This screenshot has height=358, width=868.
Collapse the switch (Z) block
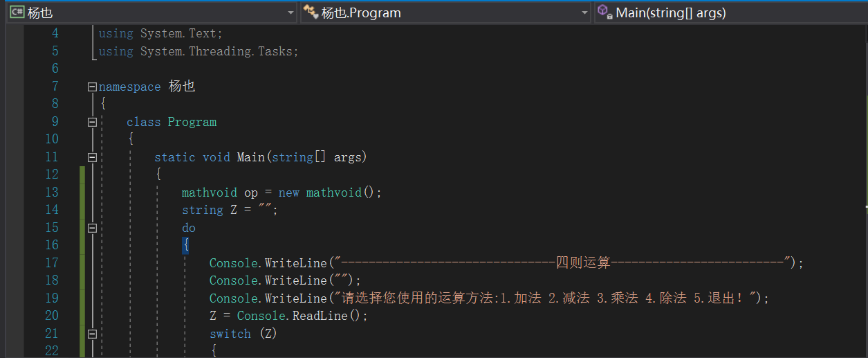pos(92,334)
